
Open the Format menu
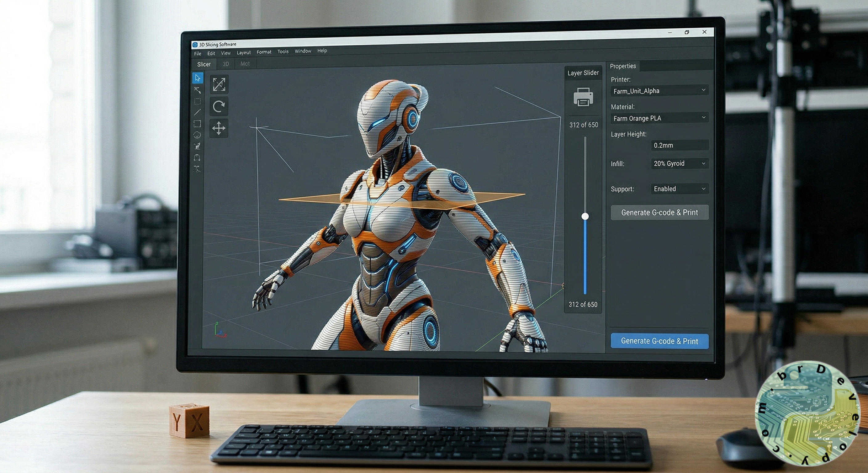click(x=264, y=51)
